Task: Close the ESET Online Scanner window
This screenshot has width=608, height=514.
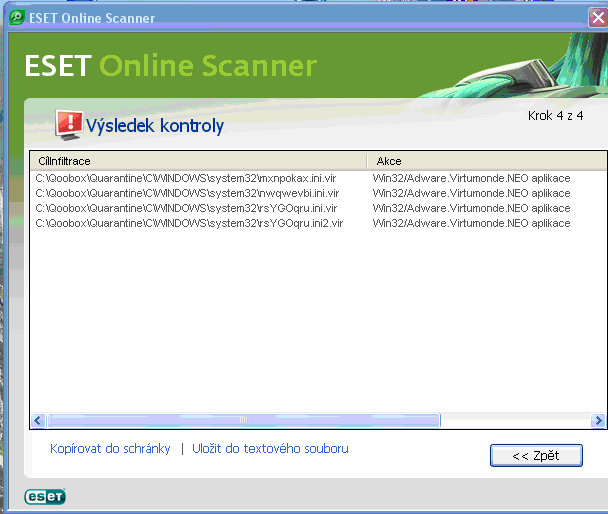Action: (598, 18)
